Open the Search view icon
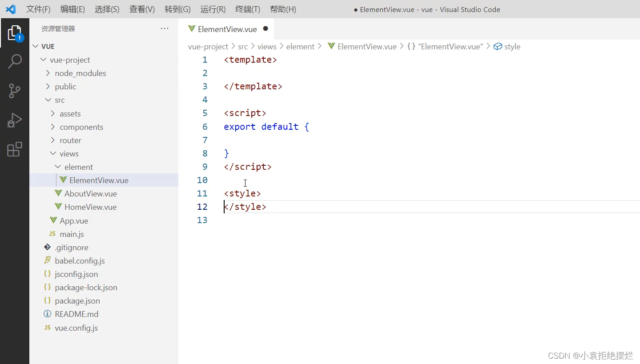 pos(15,61)
